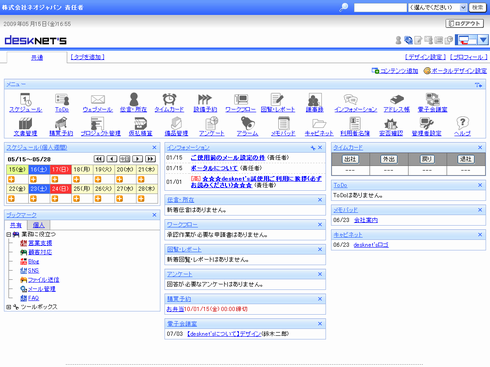Click in the header search input field
The height and width of the screenshot is (367, 490).
380,8
